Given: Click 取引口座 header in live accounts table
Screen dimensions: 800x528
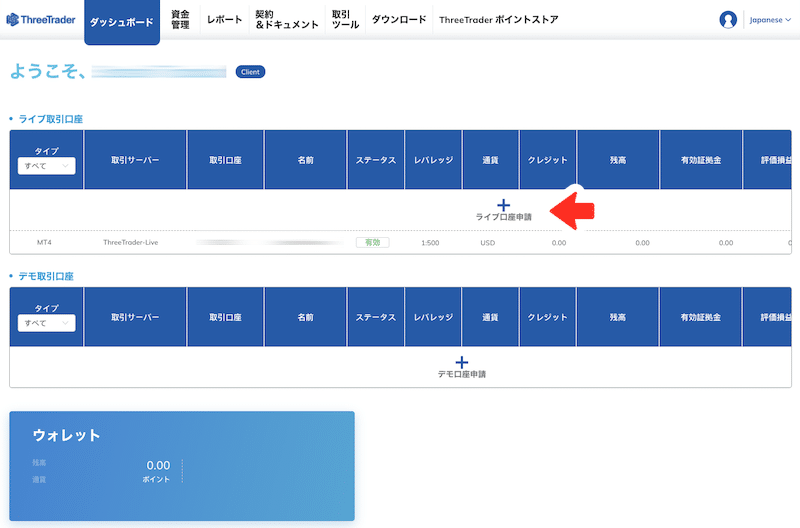Looking at the screenshot, I should (225, 160).
